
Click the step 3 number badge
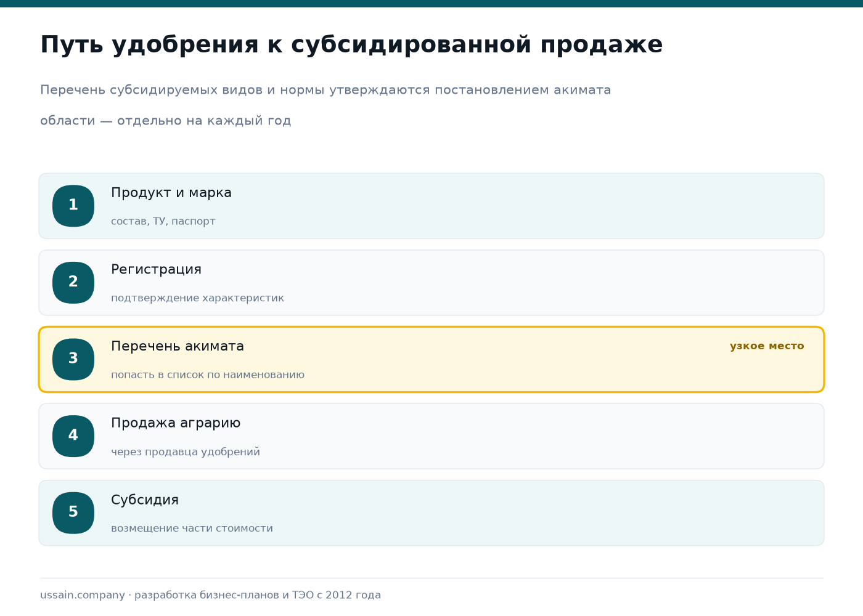click(73, 359)
